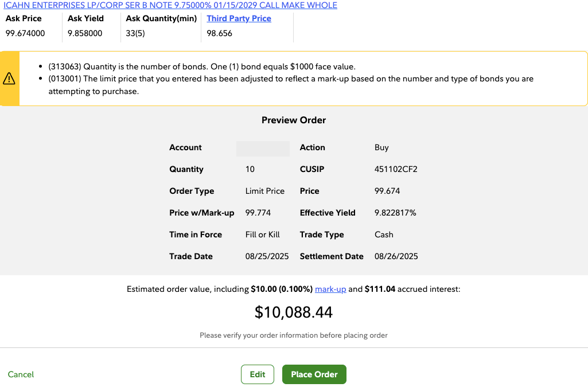Image resolution: width=588 pixels, height=391 pixels.
Task: Click the Effective Yield value 9.822817%
Action: (395, 213)
